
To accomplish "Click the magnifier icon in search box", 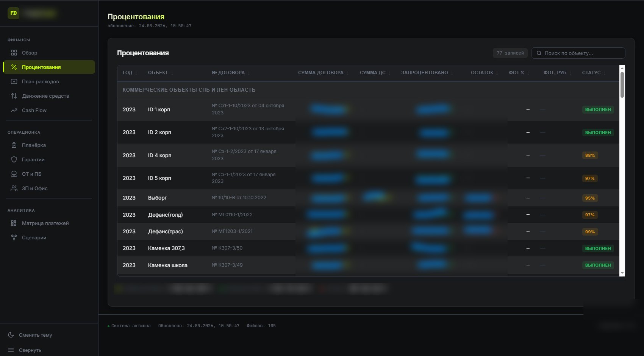I will (x=539, y=53).
